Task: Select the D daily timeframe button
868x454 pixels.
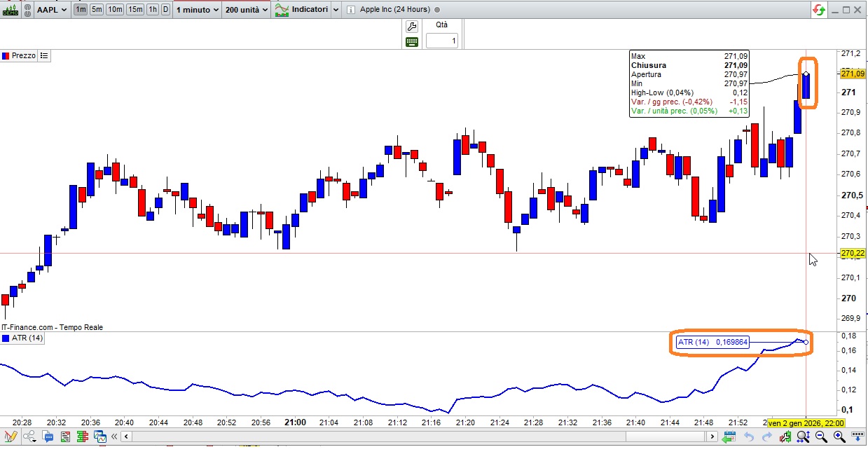Action: click(165, 10)
